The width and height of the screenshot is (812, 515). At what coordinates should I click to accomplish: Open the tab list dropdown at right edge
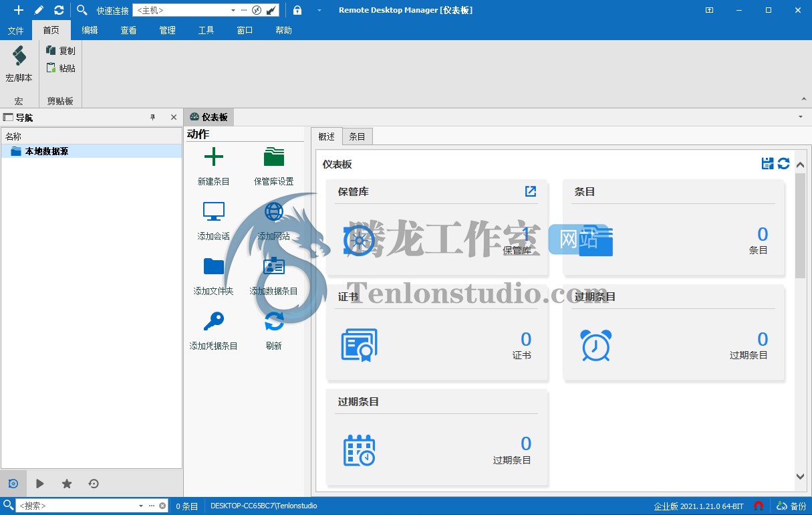pos(801,117)
